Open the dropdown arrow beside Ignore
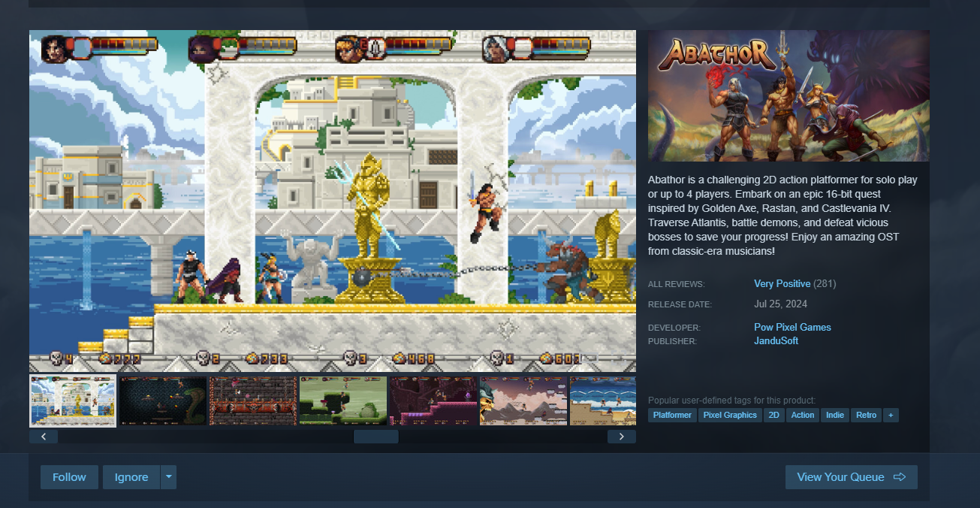This screenshot has width=980, height=508. pos(169,477)
